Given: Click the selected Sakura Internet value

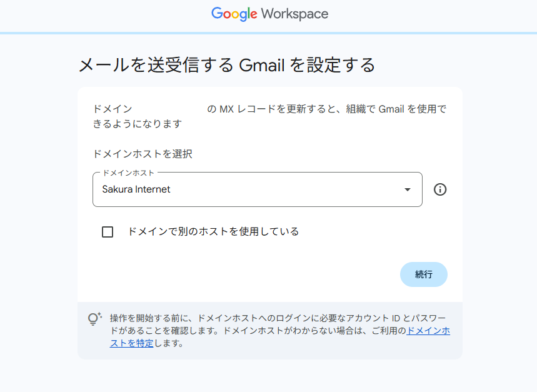Looking at the screenshot, I should point(136,189).
